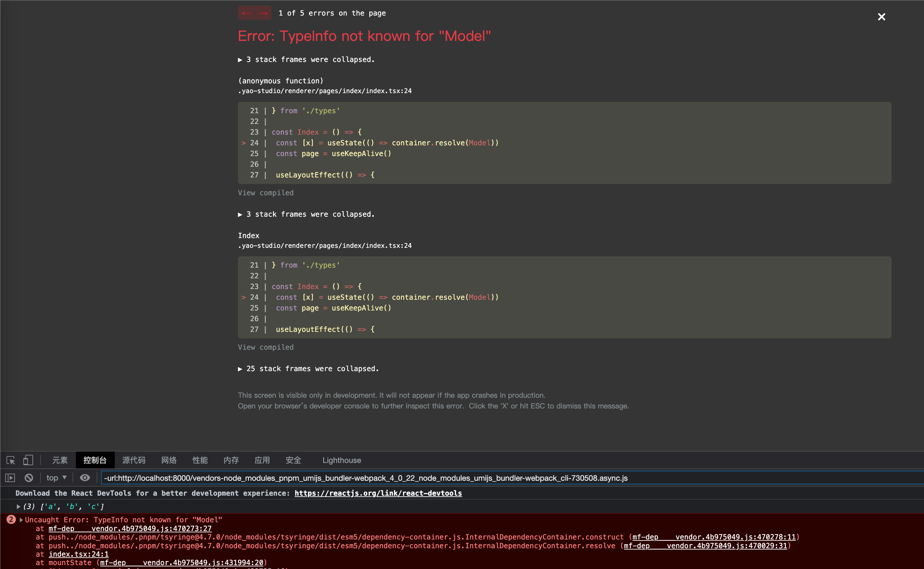Expand the Uncaught Error console entry
Viewport: 924px width, 569px height.
tap(21, 520)
